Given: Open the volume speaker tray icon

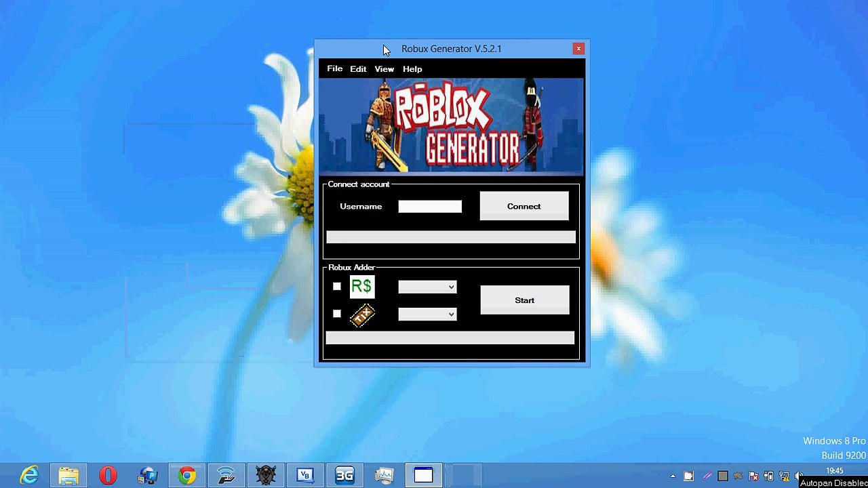Looking at the screenshot, I should (x=800, y=476).
